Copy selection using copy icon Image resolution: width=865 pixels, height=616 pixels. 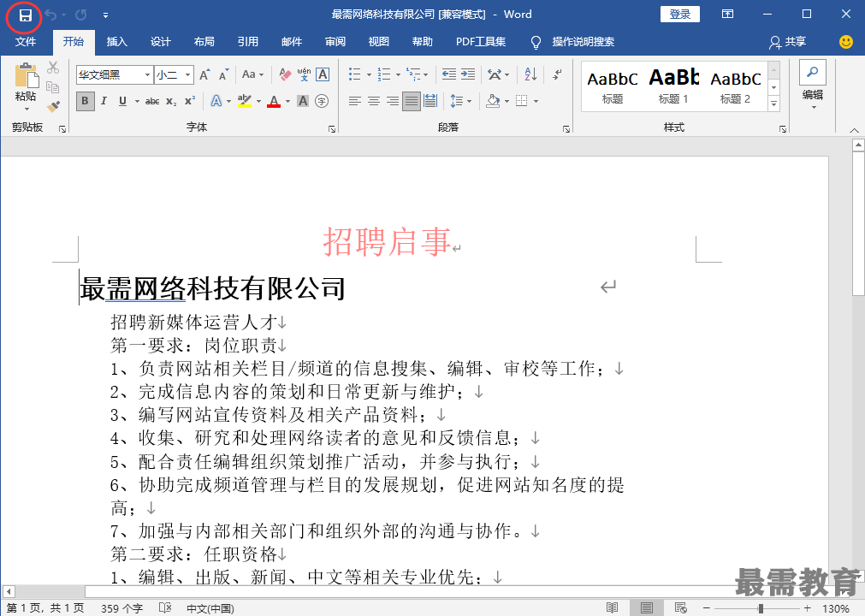(x=53, y=87)
